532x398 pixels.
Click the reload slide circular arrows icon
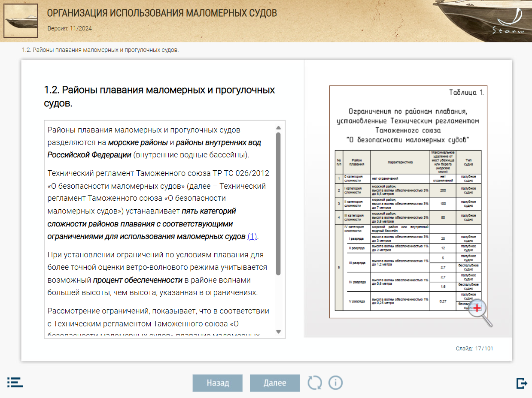point(314,383)
